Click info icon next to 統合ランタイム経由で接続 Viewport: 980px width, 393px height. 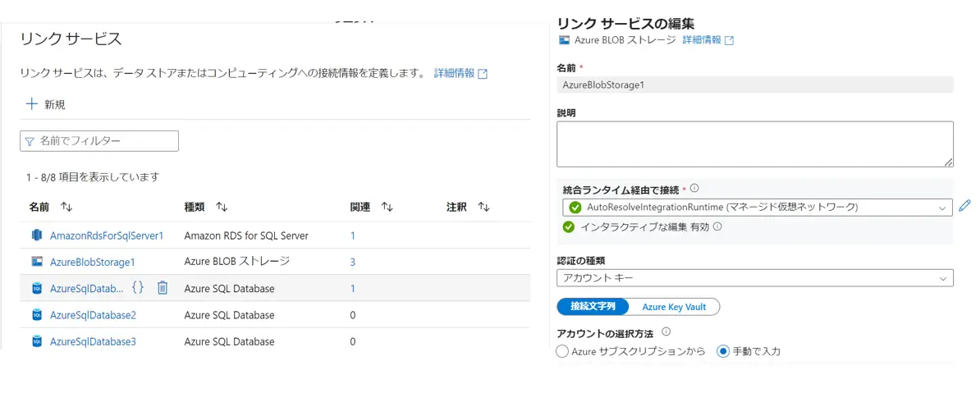pyautogui.click(x=694, y=188)
